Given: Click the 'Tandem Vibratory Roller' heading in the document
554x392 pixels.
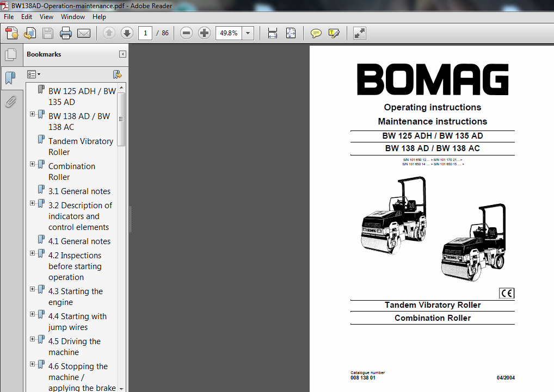Looking at the screenshot, I should pyautogui.click(x=433, y=305).
